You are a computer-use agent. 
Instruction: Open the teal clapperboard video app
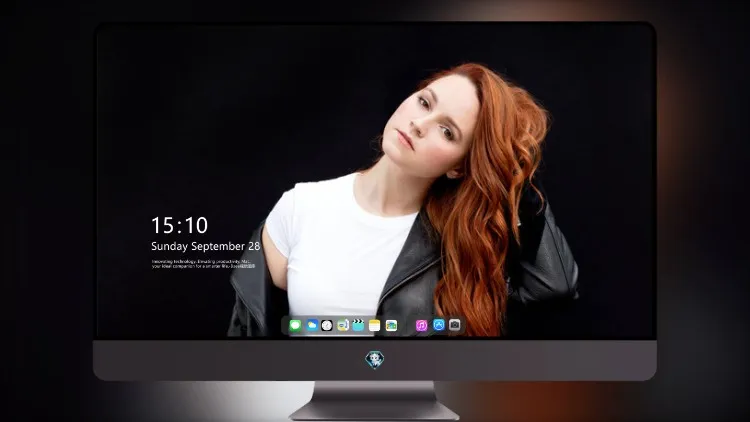pos(358,325)
